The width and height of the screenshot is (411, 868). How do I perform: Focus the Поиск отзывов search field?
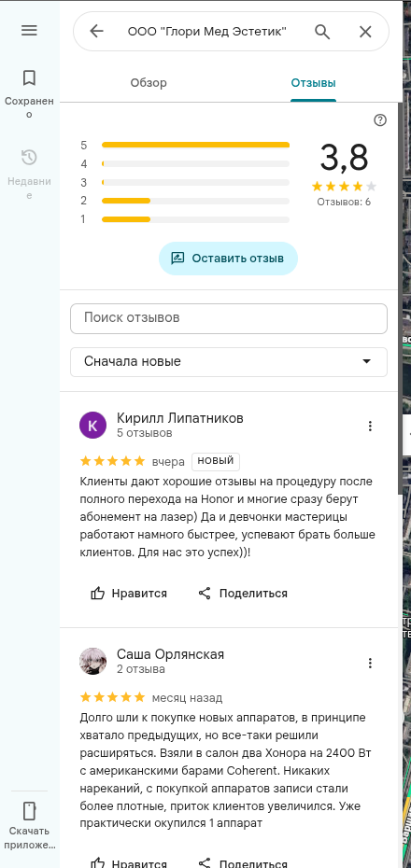point(229,318)
